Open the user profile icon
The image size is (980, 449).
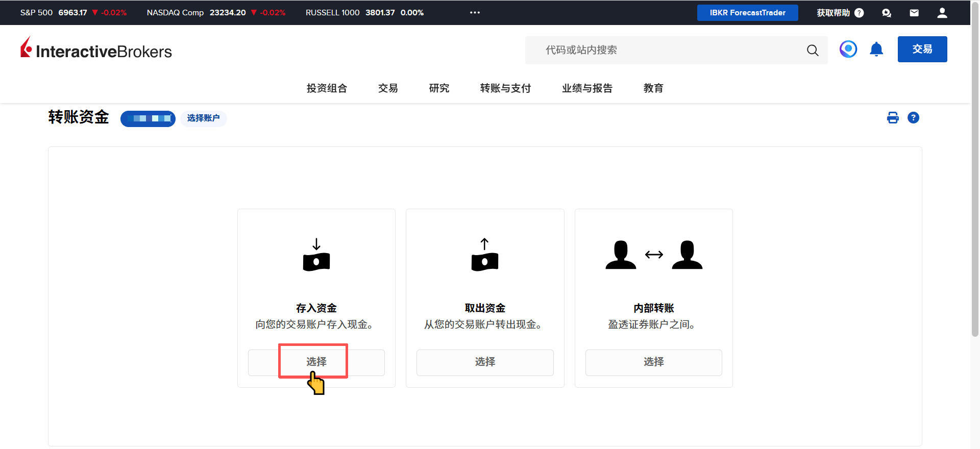point(942,13)
